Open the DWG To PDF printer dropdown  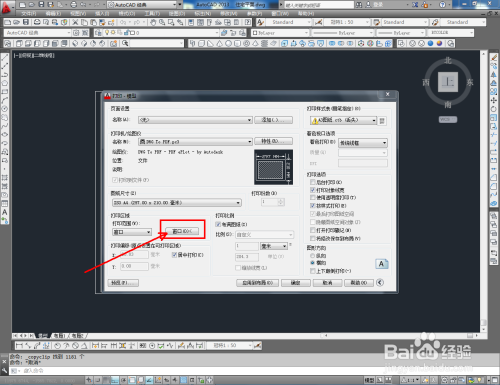tap(195, 142)
